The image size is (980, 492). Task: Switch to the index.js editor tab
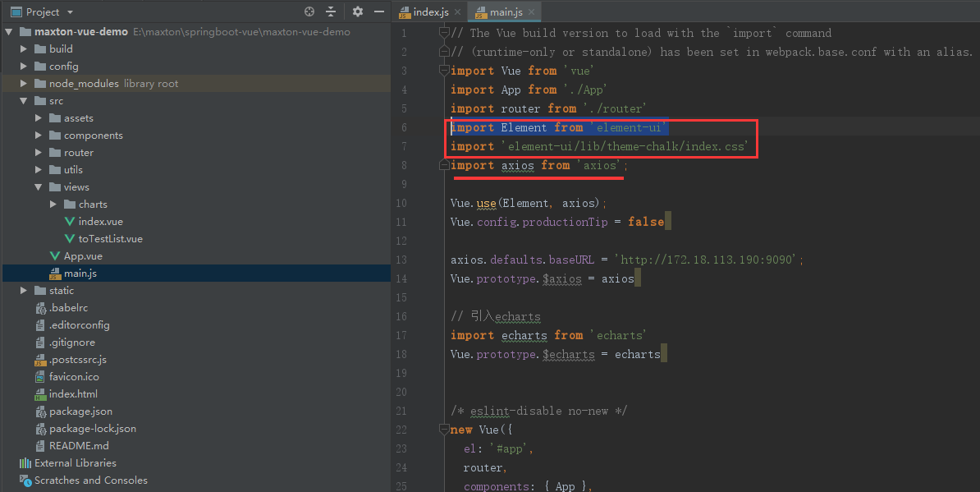431,11
